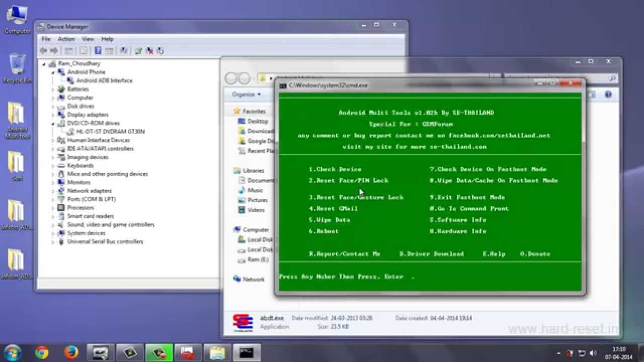The width and height of the screenshot is (644, 362).
Task: Click Scan for hardware changes toolbar icon
Action: click(x=123, y=51)
